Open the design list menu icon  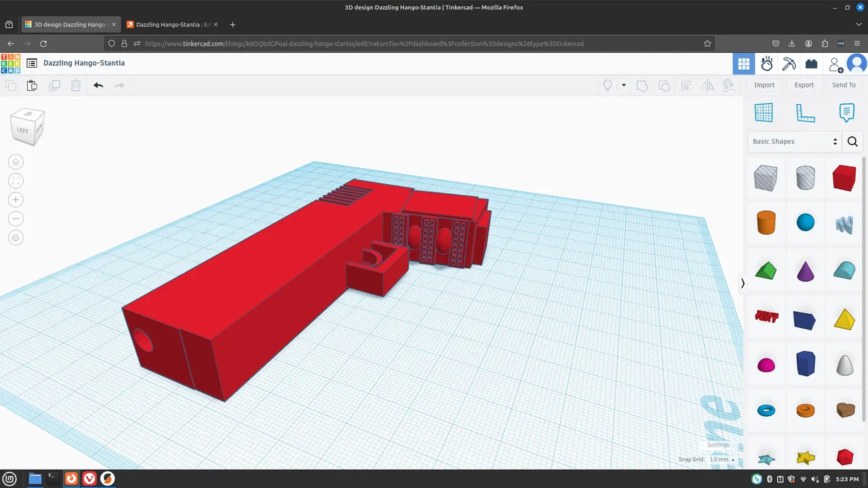click(32, 63)
